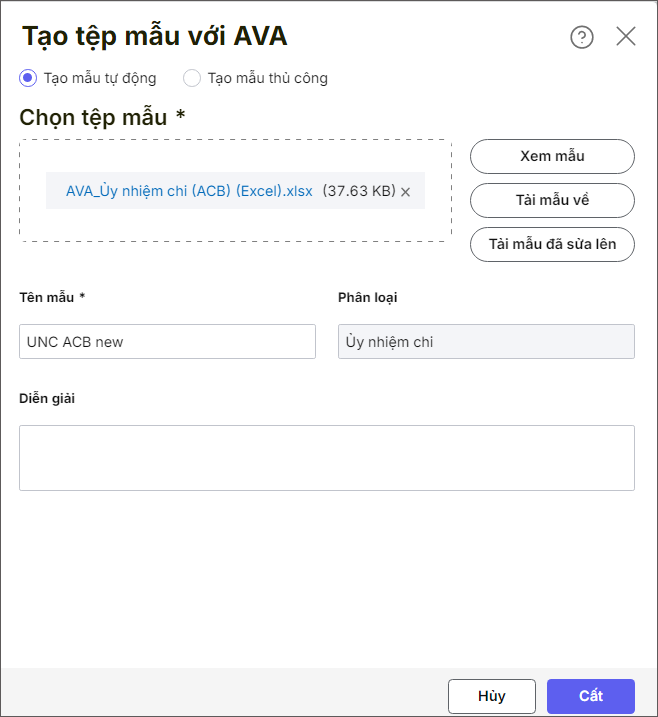Screen dimensions: 658x717
Task: Open the help question mark icon
Action: 582,37
